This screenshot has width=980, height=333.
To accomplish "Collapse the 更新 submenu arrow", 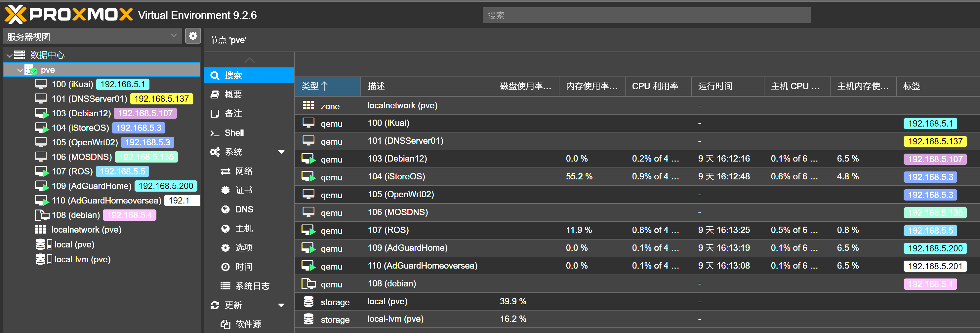I will pyautogui.click(x=281, y=305).
